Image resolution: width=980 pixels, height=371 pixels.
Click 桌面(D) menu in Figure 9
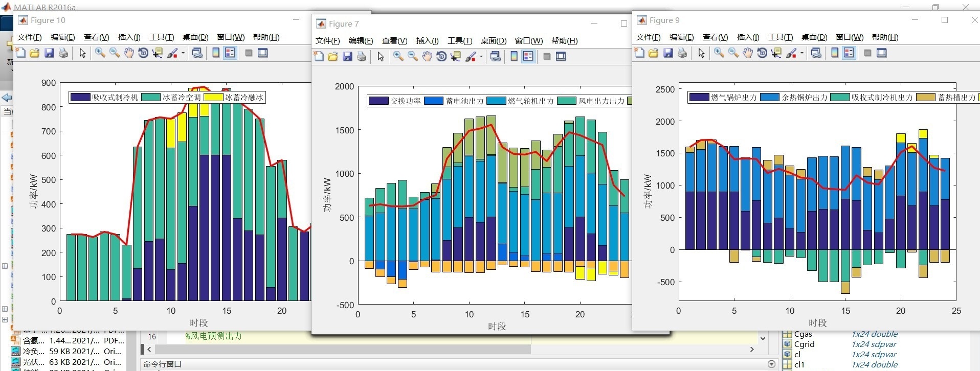pyautogui.click(x=814, y=37)
